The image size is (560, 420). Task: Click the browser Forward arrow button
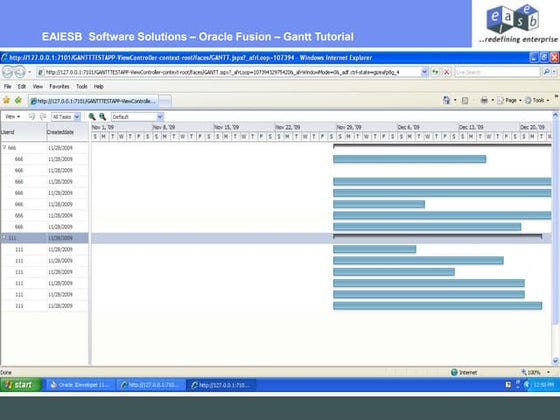tap(20, 72)
